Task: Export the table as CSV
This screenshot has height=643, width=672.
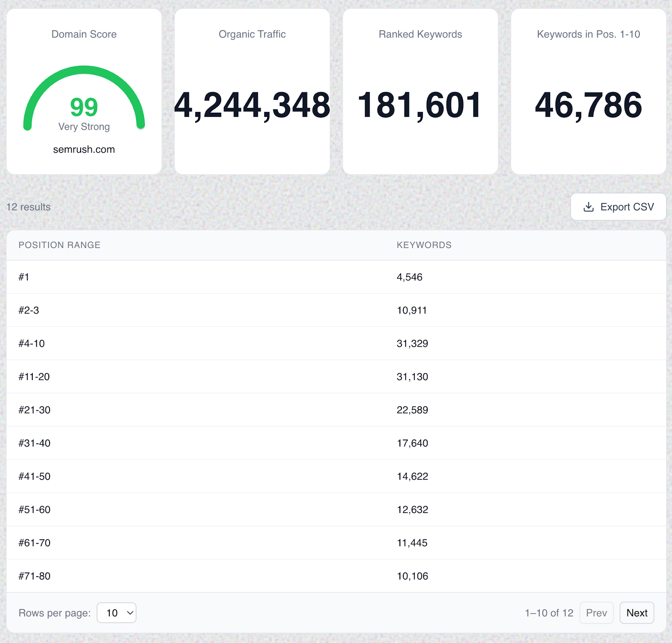Action: coord(618,207)
